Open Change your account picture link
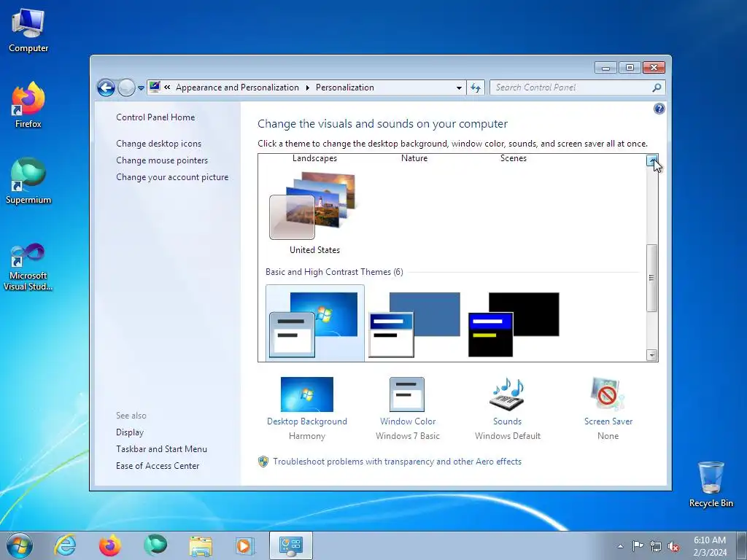747x560 pixels. pyautogui.click(x=172, y=176)
